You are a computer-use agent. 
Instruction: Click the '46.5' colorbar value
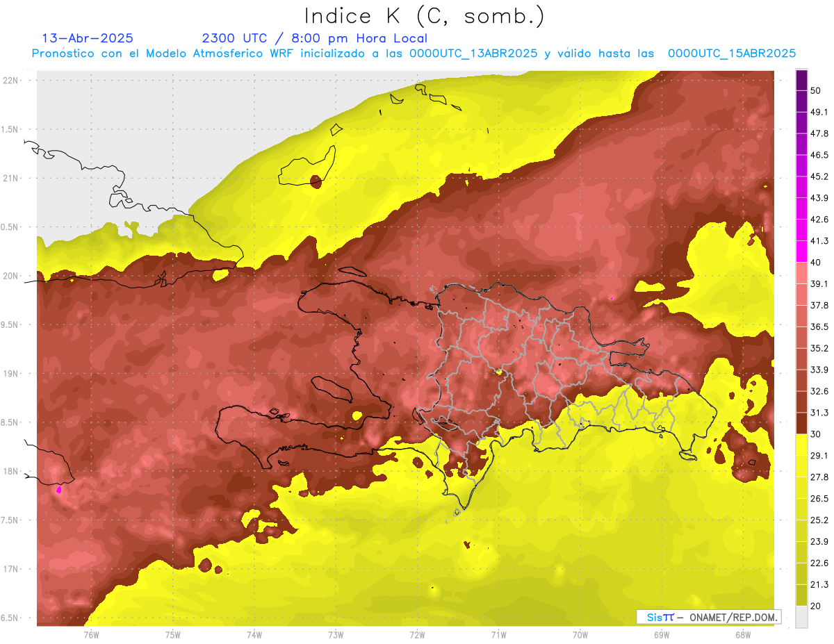pyautogui.click(x=819, y=155)
